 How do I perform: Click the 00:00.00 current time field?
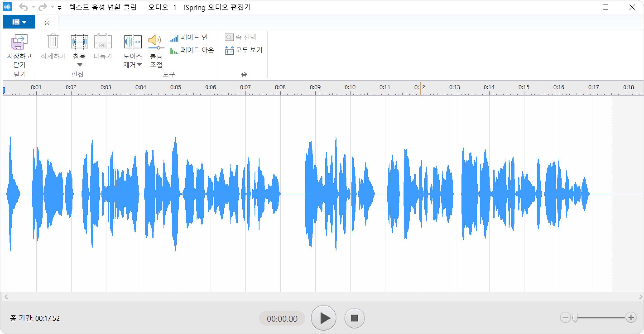(x=282, y=319)
